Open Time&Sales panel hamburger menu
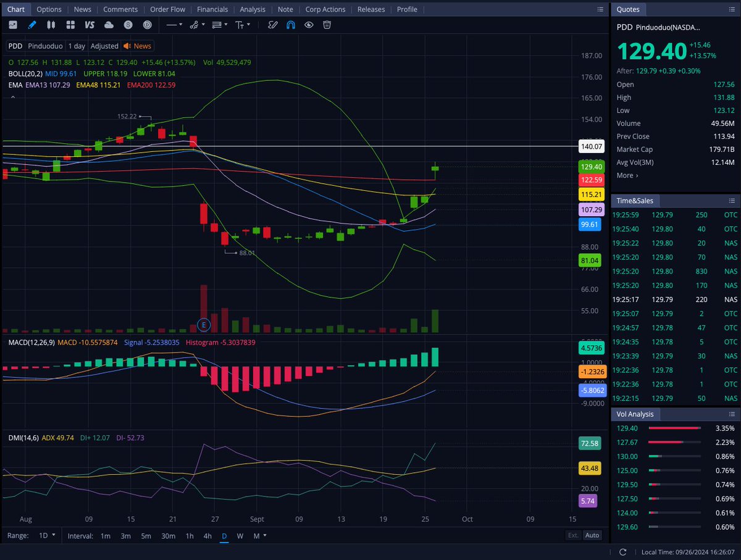This screenshot has width=741, height=560. pos(731,201)
